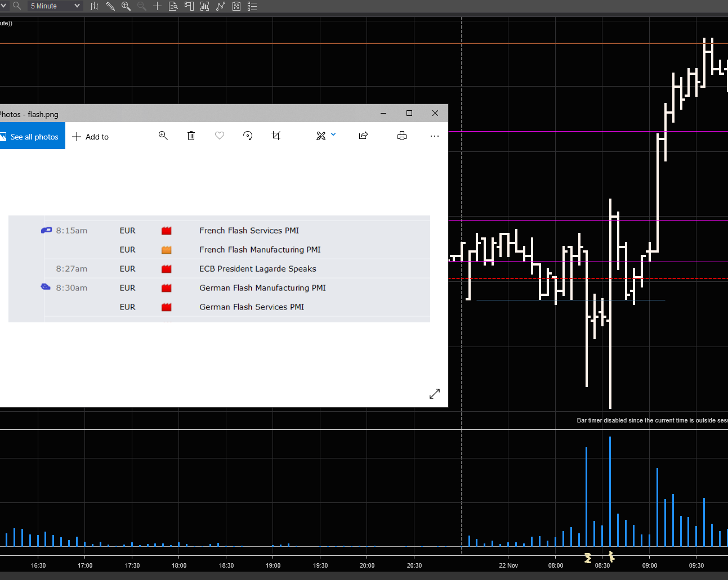
Task: Click the delete trash icon in Photos
Action: pos(191,136)
